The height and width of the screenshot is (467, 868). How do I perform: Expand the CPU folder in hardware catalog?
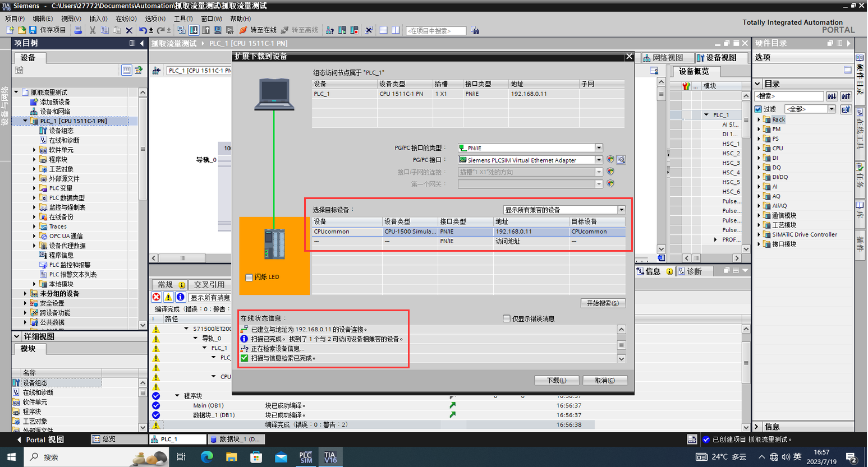pyautogui.click(x=759, y=149)
